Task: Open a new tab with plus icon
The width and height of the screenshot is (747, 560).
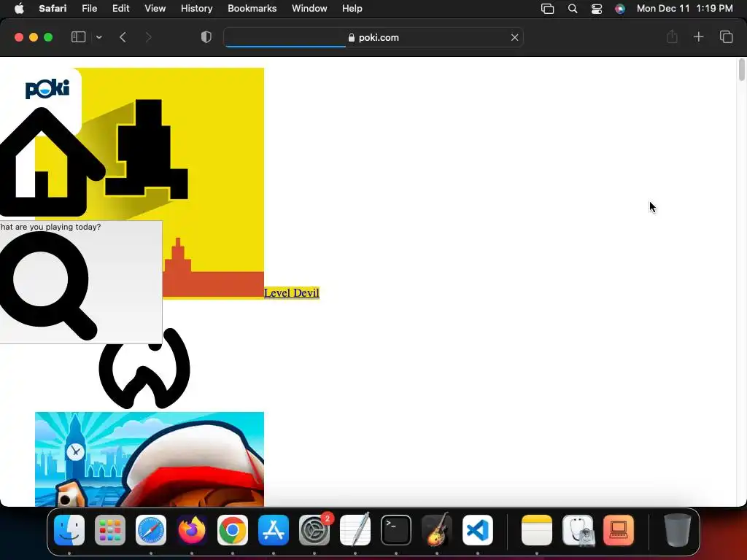Action: tap(698, 36)
